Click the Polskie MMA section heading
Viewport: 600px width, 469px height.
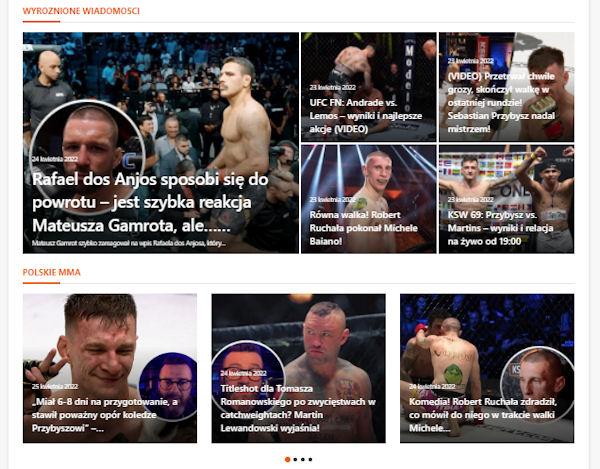[x=52, y=272]
